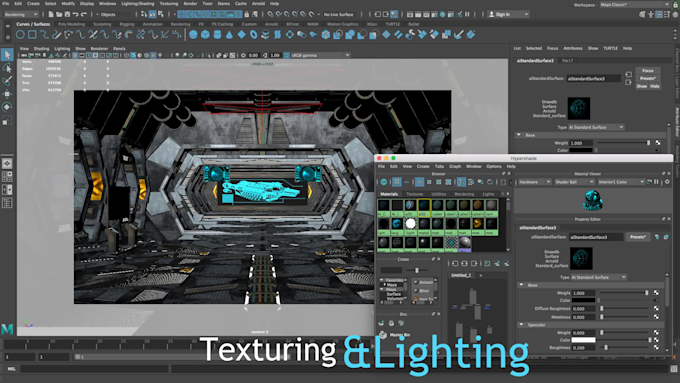
Task: Click the Paint selection tool
Action: tap(7, 81)
